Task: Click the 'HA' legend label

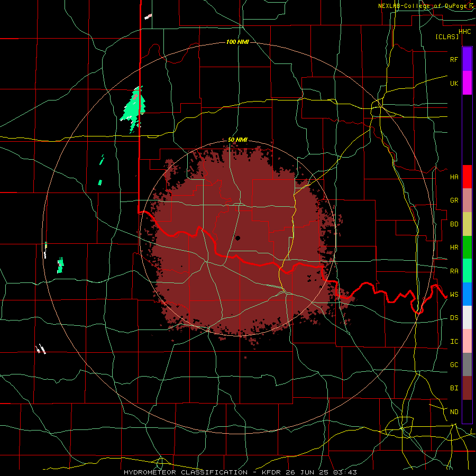Action: [454, 177]
